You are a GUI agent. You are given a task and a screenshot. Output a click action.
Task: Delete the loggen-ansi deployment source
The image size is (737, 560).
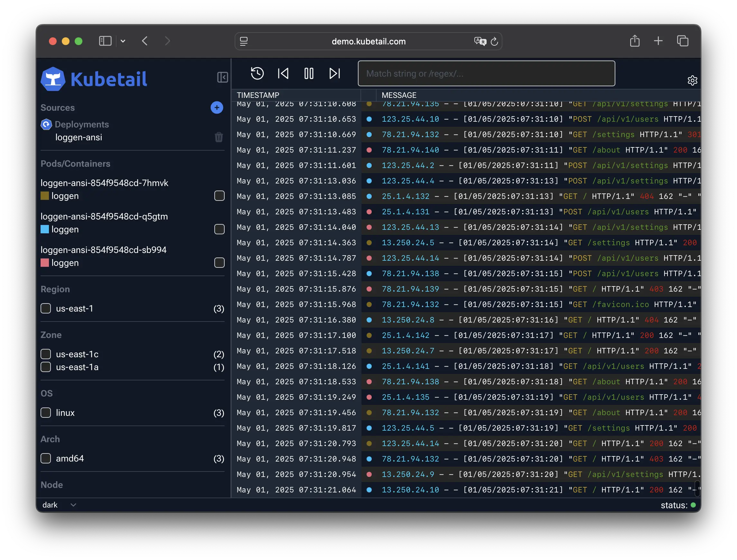click(219, 137)
